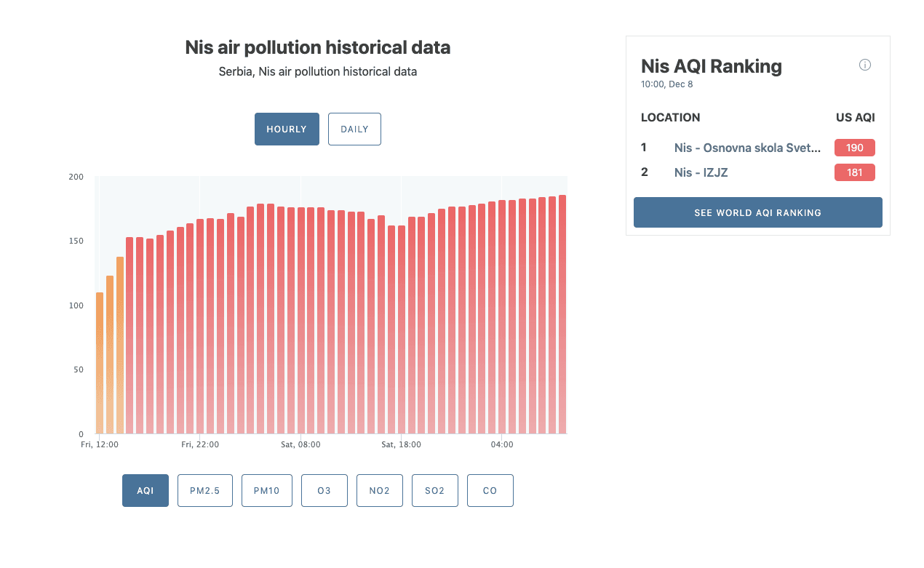Click the Sat, 08:00 axis label
This screenshot has width=924, height=568.
pos(300,444)
